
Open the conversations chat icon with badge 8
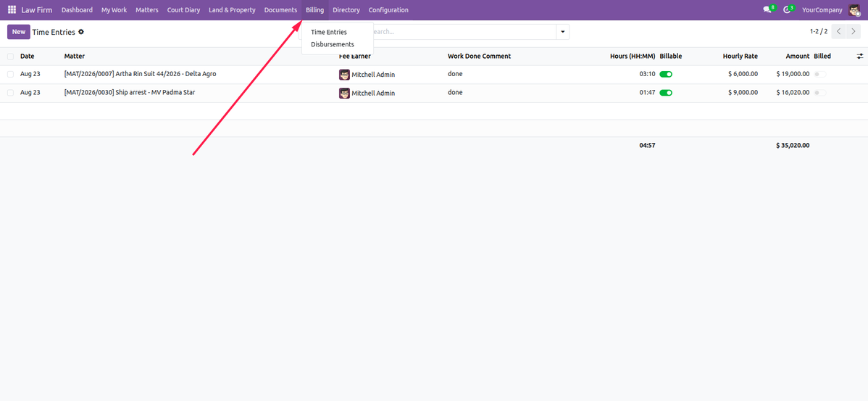tap(769, 9)
